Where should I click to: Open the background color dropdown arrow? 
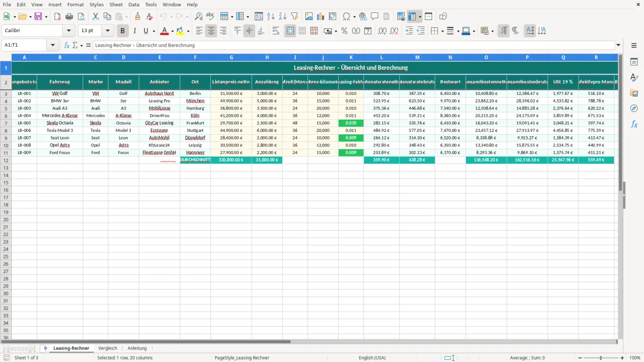(x=188, y=31)
